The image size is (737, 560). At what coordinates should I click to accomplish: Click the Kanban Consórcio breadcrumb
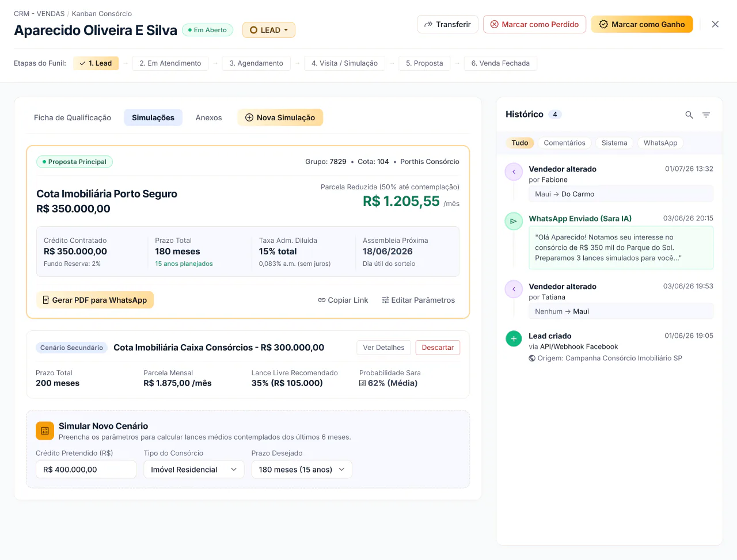[x=102, y=14]
